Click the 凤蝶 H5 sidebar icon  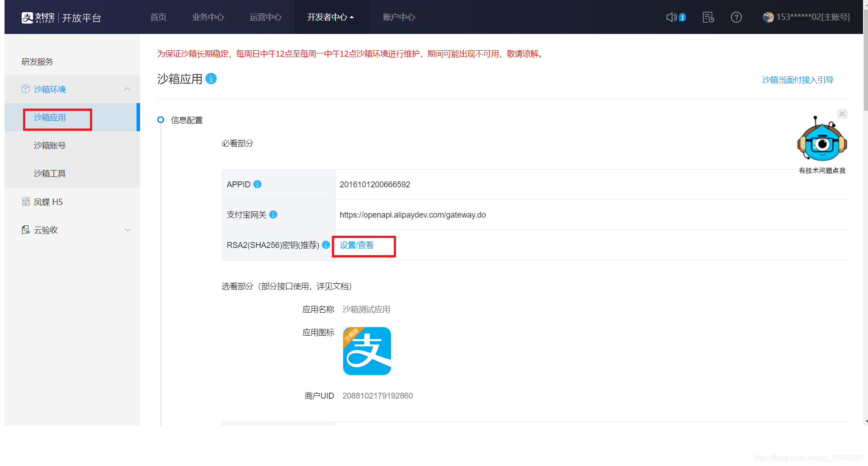(x=26, y=202)
